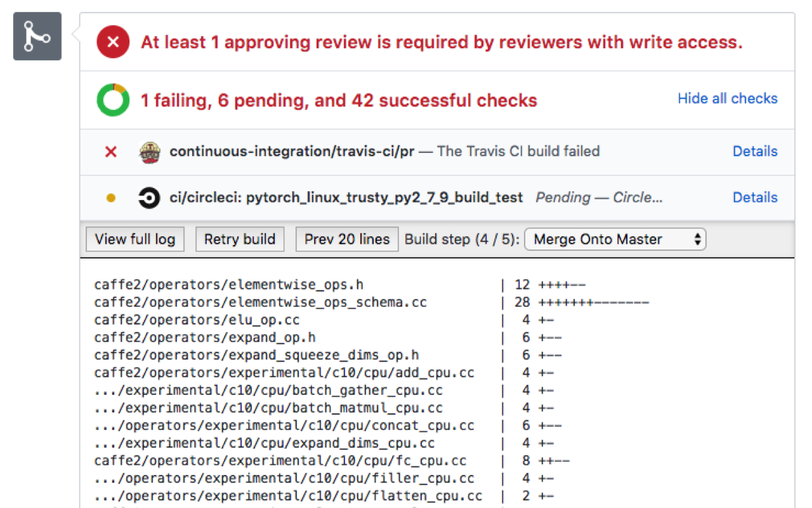Click log line batch_gather_cpu.cc
The width and height of the screenshot is (812, 508).
point(268,391)
